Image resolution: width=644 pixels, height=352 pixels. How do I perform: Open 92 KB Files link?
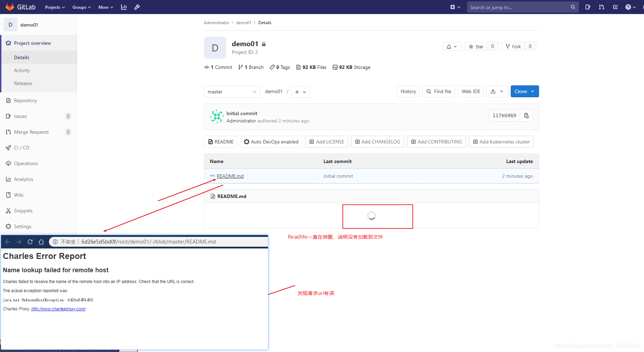point(311,67)
